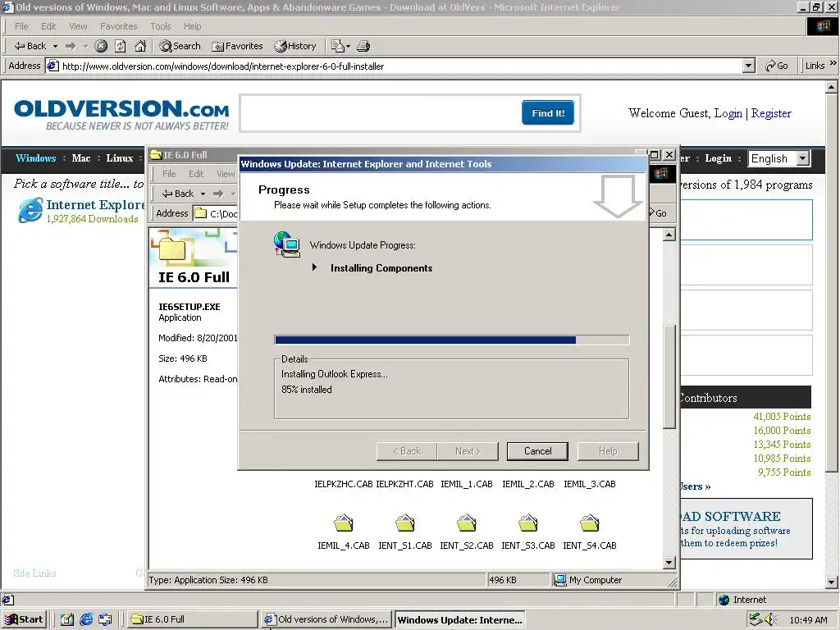
Task: Open the Favorites pane in browser toolbar
Action: tap(237, 46)
